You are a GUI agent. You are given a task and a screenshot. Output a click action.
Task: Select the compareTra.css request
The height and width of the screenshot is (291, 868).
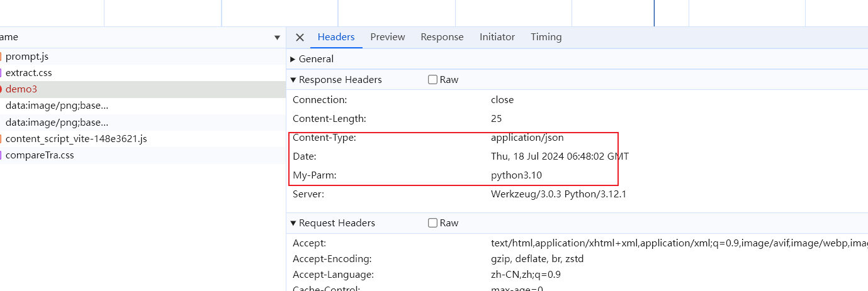40,155
